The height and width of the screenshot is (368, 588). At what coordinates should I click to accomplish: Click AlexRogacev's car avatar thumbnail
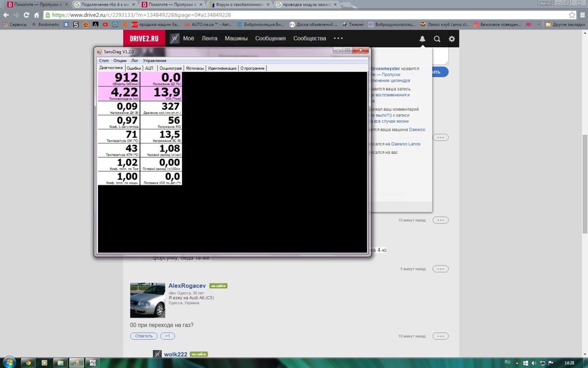click(148, 300)
